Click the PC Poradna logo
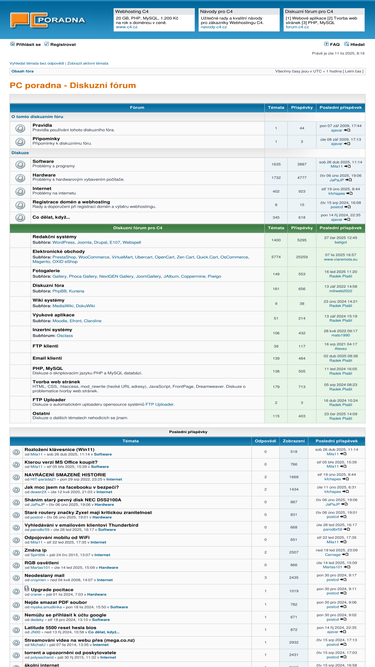The image size is (375, 667). [47, 20]
